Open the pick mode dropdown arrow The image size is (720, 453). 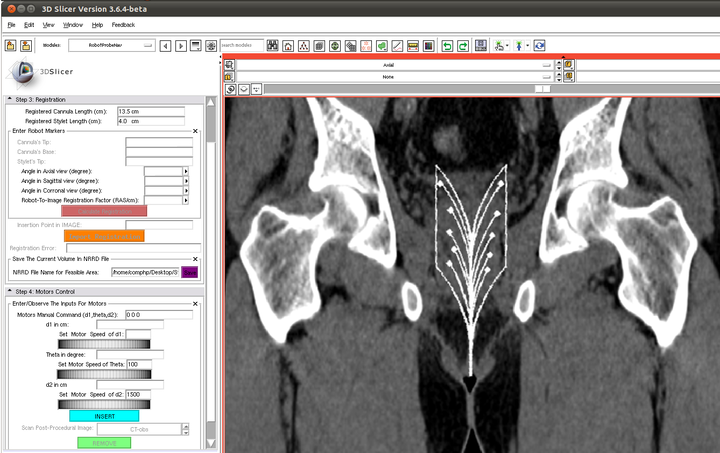pyautogui.click(x=507, y=45)
